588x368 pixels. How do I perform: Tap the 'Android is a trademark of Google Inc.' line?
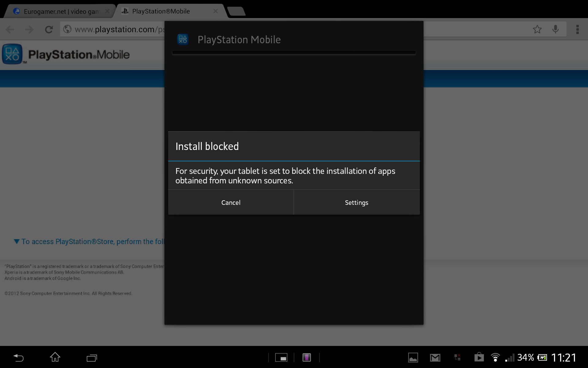(43, 278)
